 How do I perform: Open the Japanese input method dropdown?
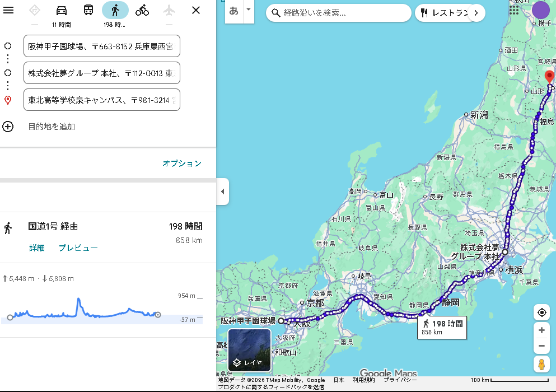248,10
